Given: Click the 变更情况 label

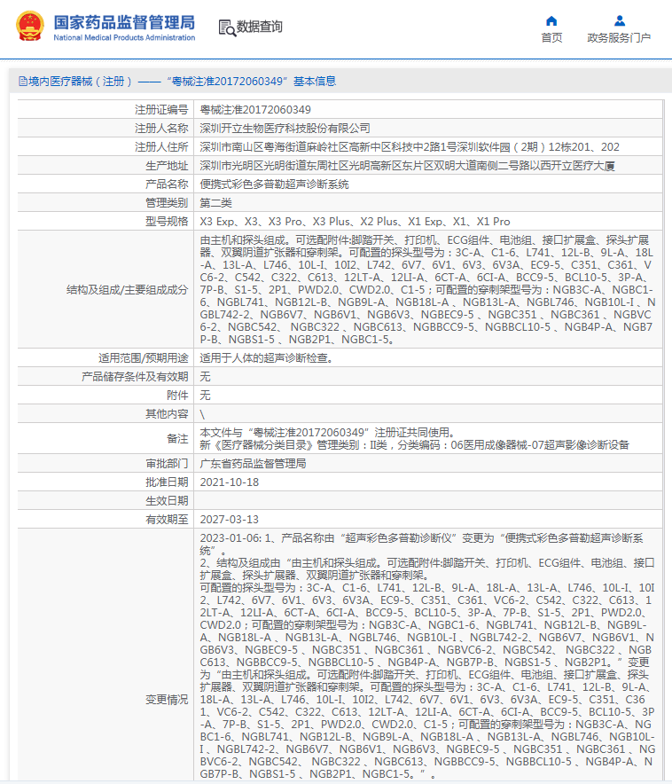Looking at the screenshot, I should 167,700.
